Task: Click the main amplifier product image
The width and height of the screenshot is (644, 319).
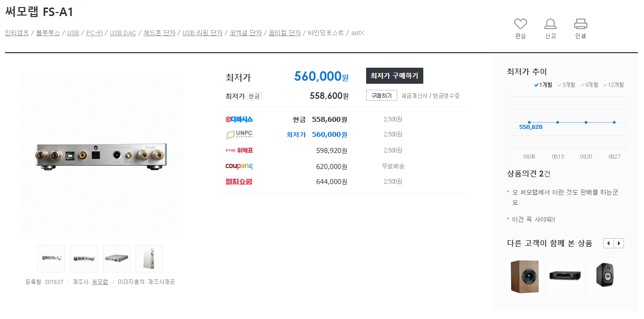Action: coord(101,155)
